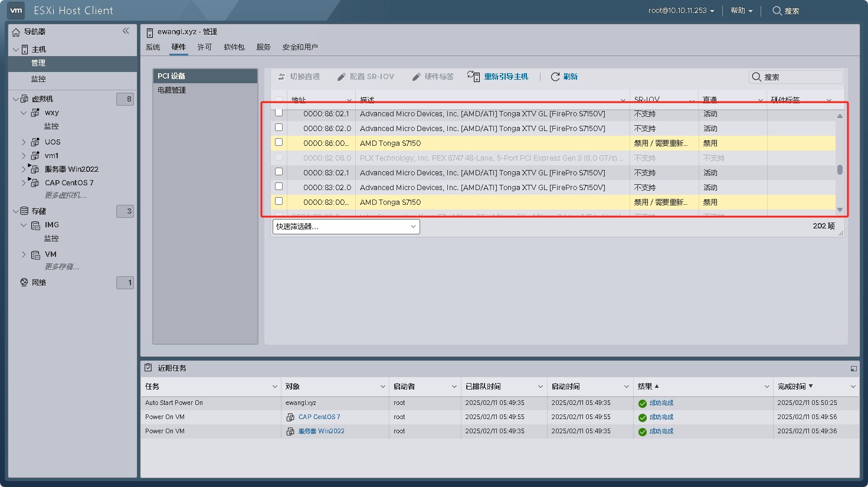Click the Storage database icon
The image size is (868, 487).
tap(24, 211)
